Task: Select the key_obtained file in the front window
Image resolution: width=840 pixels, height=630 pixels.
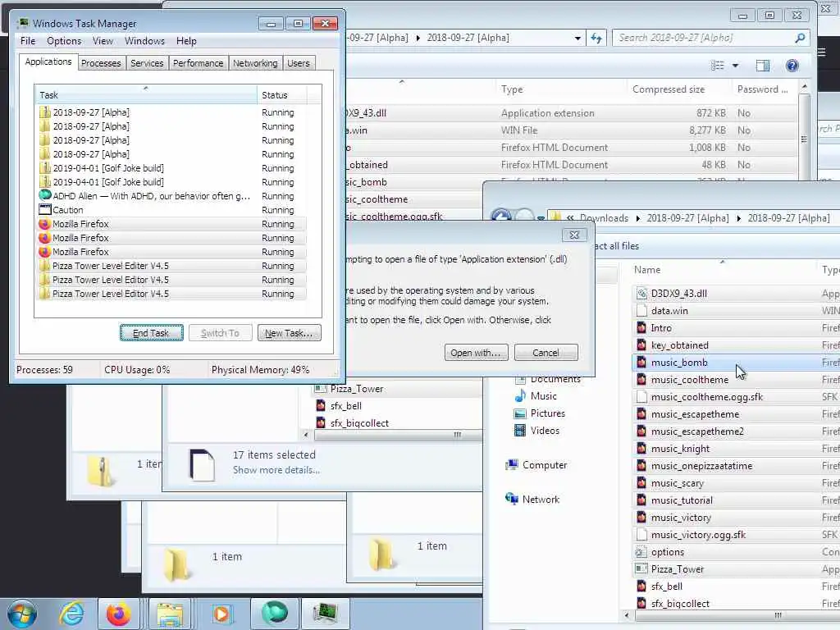Action: click(x=736, y=345)
